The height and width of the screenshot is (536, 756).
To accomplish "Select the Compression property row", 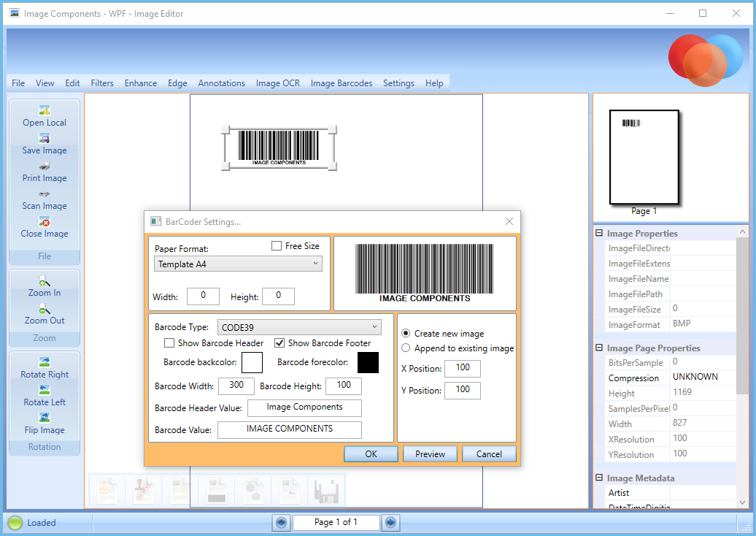I will pyautogui.click(x=670, y=378).
